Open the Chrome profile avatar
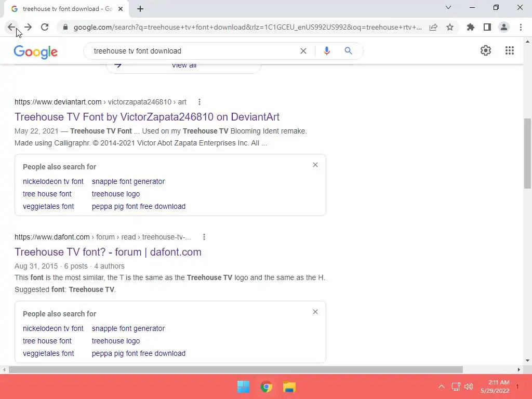532x399 pixels. point(504,27)
